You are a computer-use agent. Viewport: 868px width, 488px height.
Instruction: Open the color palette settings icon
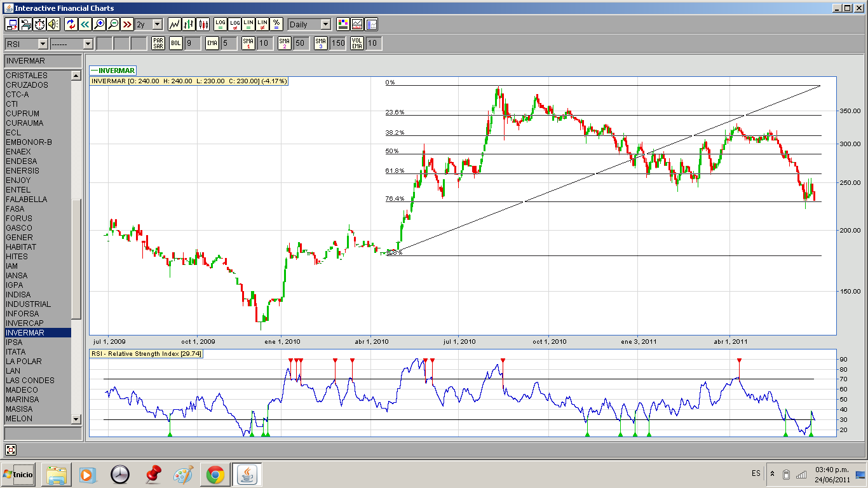pyautogui.click(x=343, y=24)
